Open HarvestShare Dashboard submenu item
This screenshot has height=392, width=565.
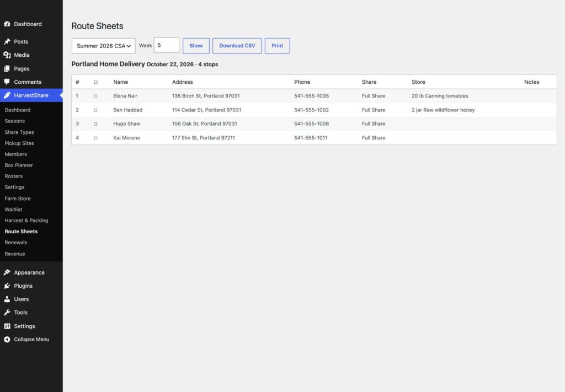(x=17, y=110)
